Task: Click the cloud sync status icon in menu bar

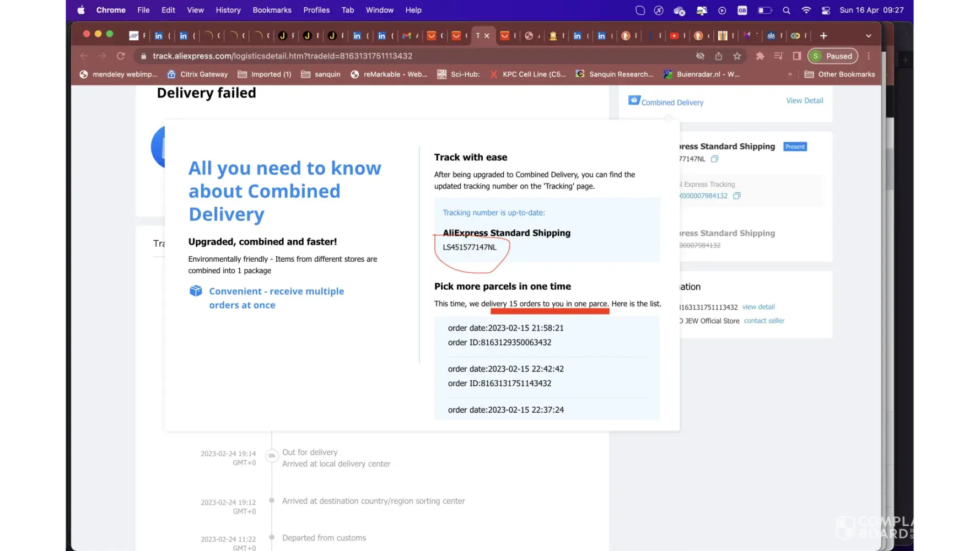Action: coord(679,10)
